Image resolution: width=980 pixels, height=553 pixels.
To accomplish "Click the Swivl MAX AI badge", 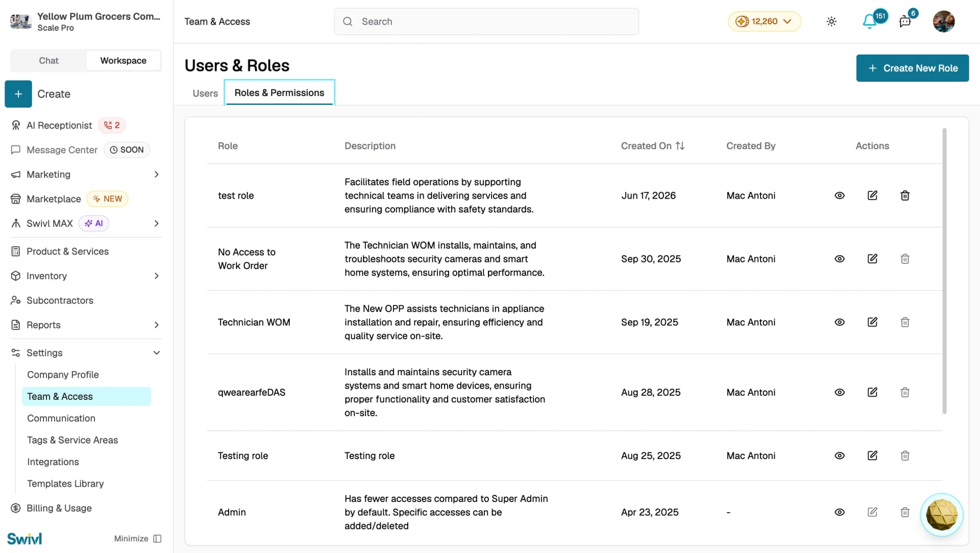I will coord(94,224).
